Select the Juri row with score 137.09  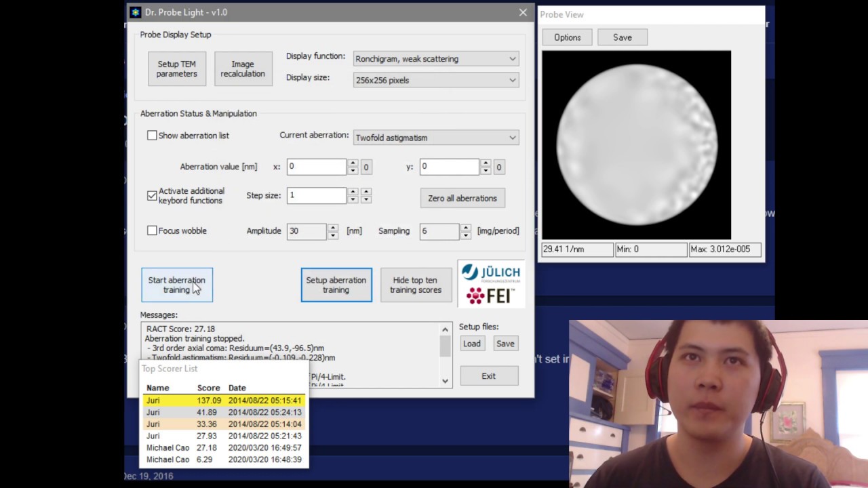pos(224,401)
